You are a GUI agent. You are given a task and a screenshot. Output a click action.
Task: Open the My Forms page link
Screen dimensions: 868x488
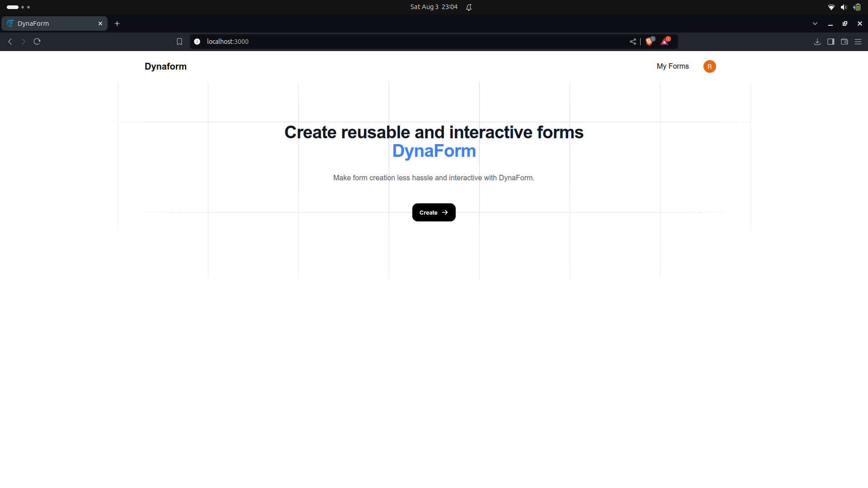point(673,66)
